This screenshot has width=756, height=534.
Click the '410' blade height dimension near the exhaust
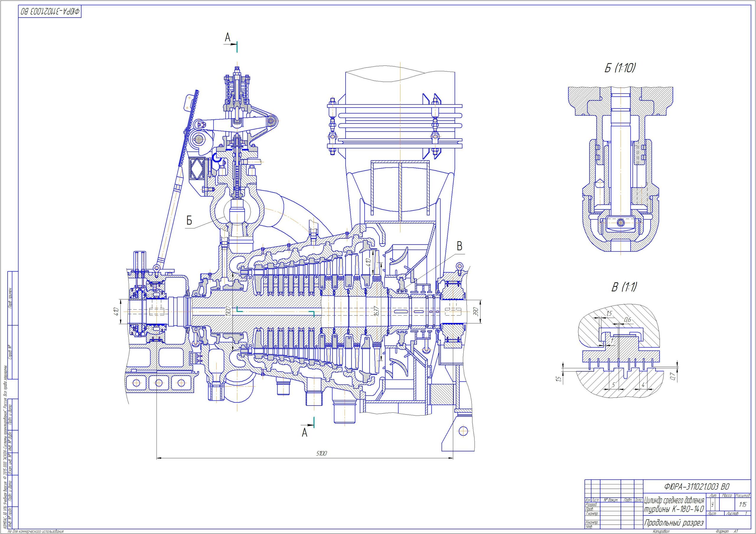click(368, 262)
